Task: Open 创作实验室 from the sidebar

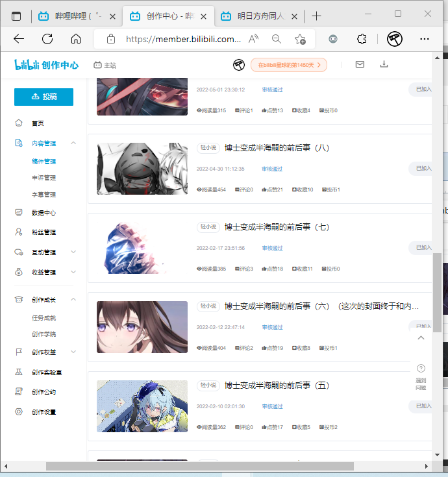Action: [x=47, y=372]
